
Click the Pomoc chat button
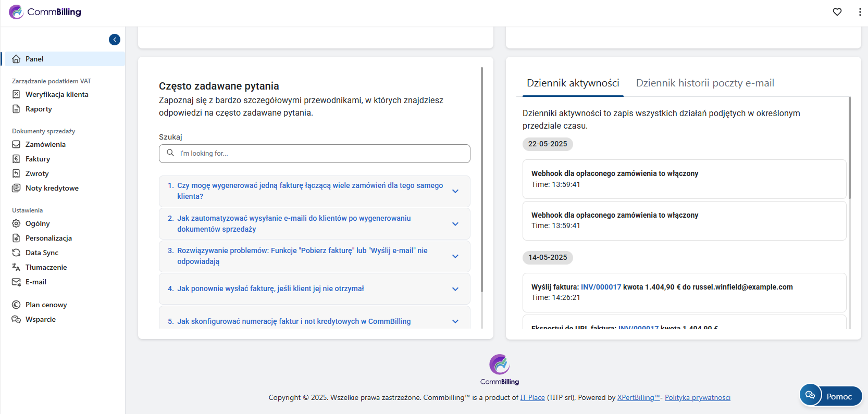point(830,396)
